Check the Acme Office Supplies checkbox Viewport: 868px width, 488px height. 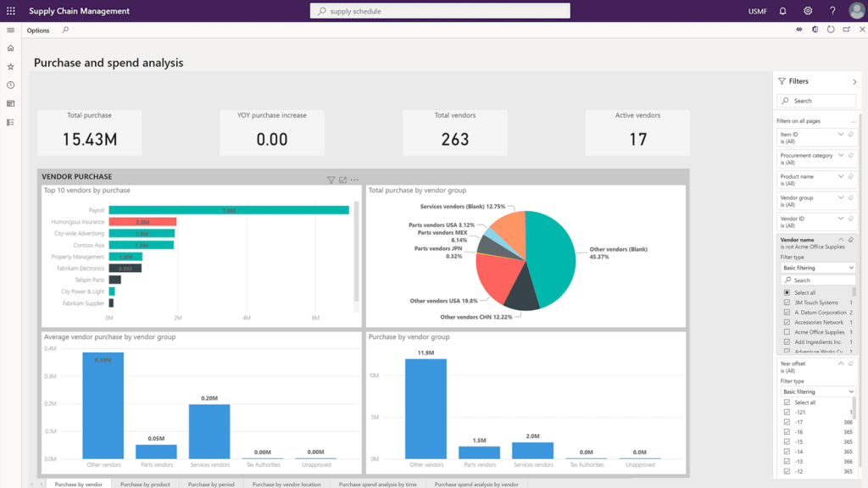click(x=787, y=332)
